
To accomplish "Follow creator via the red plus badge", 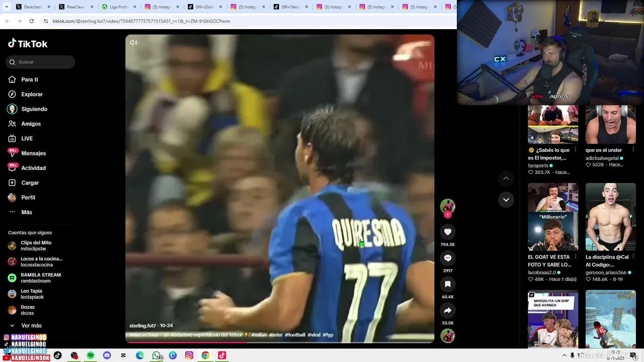I will (x=448, y=215).
